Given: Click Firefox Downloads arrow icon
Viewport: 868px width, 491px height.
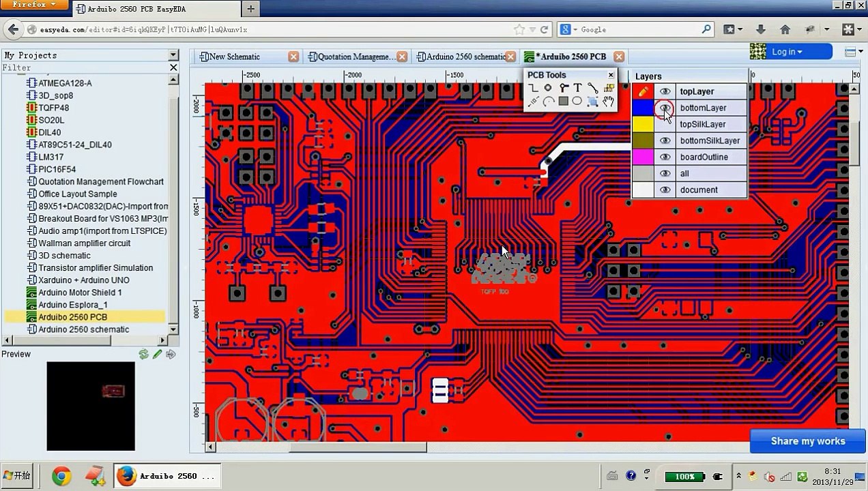Looking at the screenshot, I should (x=761, y=29).
